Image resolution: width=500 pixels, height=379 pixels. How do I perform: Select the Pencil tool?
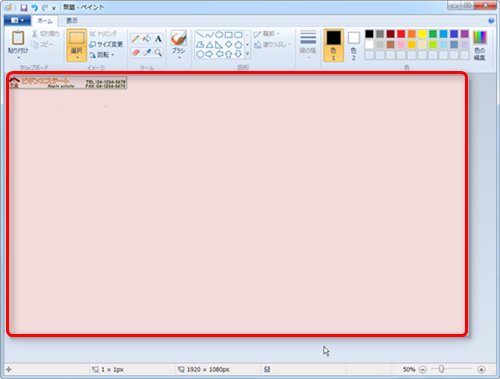135,39
